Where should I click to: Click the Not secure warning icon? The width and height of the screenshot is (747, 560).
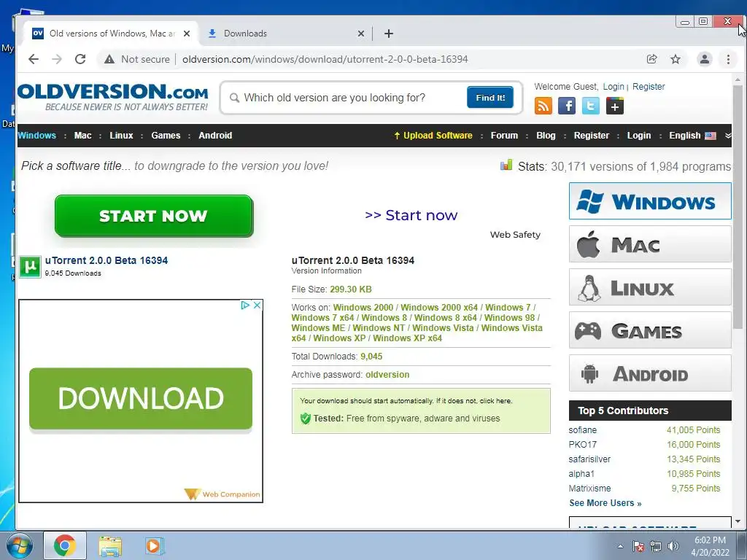109,59
